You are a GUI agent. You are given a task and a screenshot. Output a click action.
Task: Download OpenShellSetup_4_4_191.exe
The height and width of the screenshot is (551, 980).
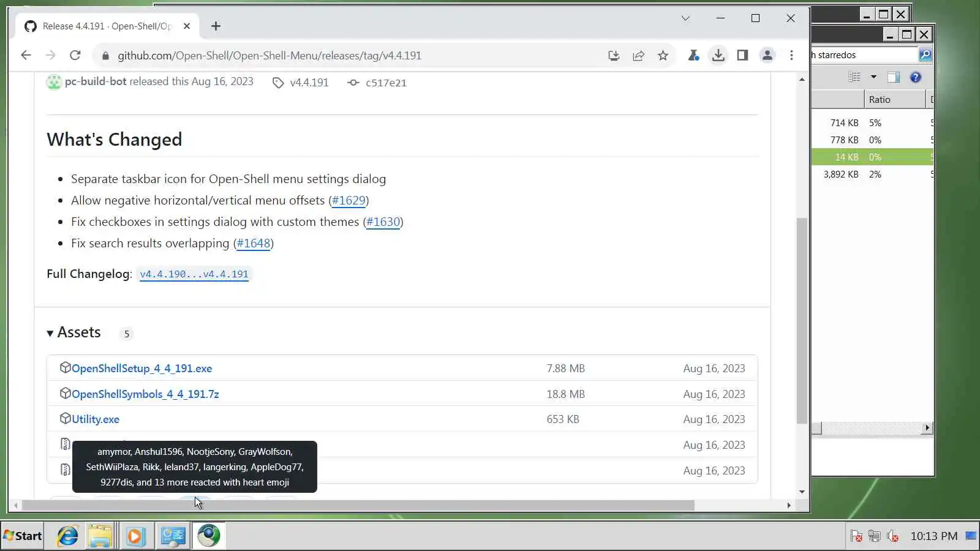tap(141, 369)
